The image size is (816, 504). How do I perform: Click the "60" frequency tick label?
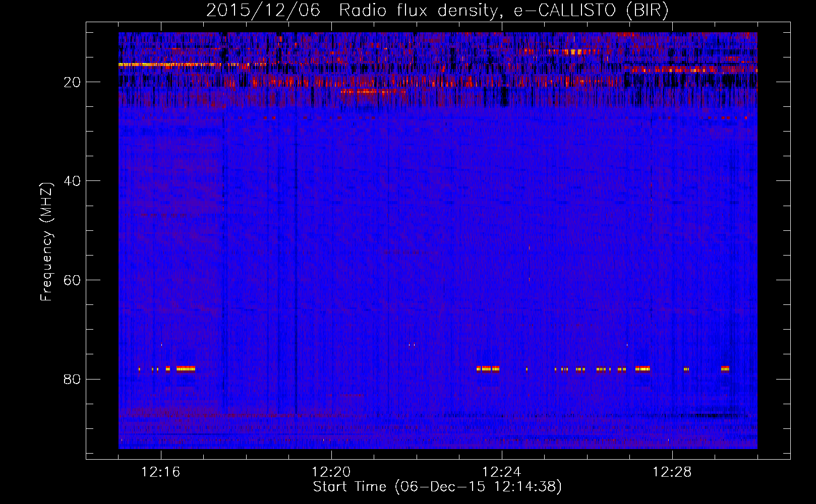[72, 280]
